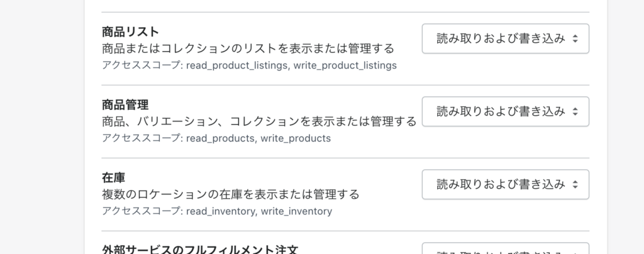644x254 pixels.
Task: Click the 複数のロケーションの在庫 description text
Action: click(x=230, y=194)
